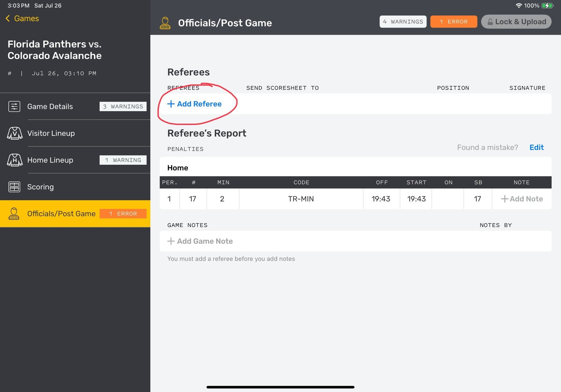Image resolution: width=561 pixels, height=392 pixels.
Task: Click Add Referee
Action: [195, 104]
